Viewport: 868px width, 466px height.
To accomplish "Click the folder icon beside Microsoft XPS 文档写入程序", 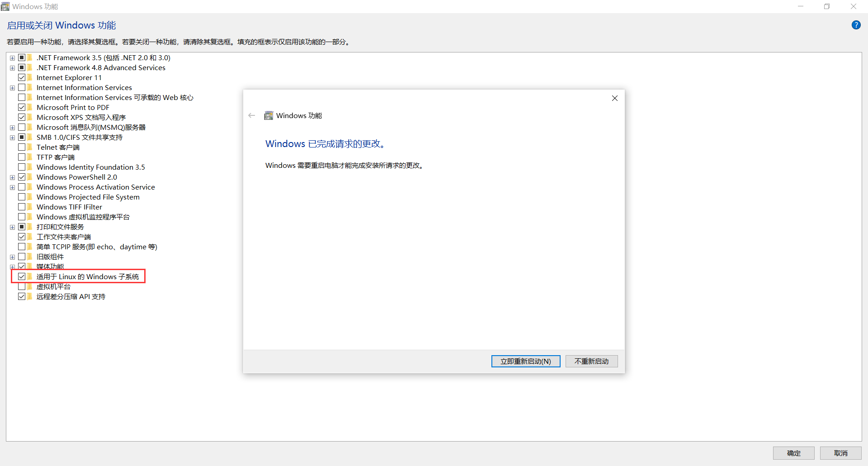I will pyautogui.click(x=30, y=117).
